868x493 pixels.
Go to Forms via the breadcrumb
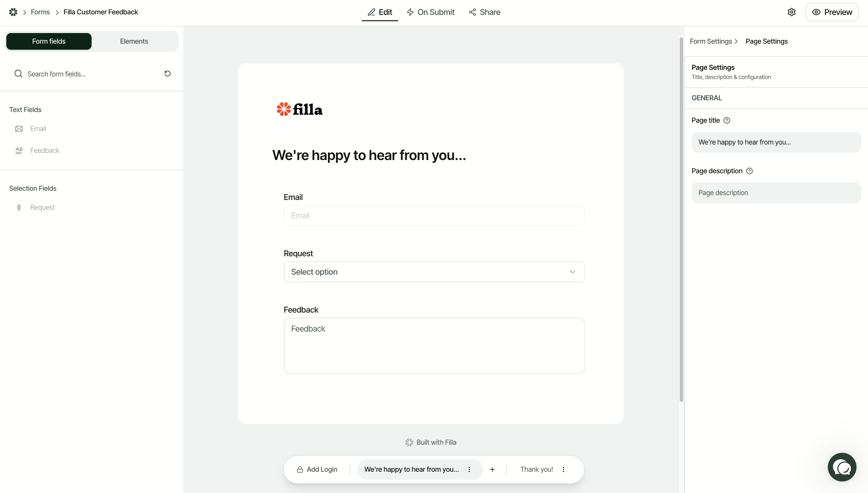pyautogui.click(x=40, y=12)
